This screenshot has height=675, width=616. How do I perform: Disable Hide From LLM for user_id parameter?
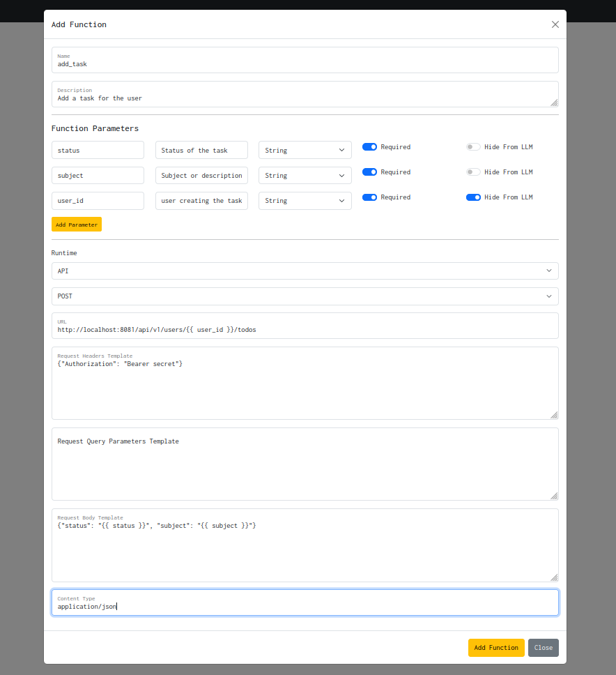click(x=473, y=197)
